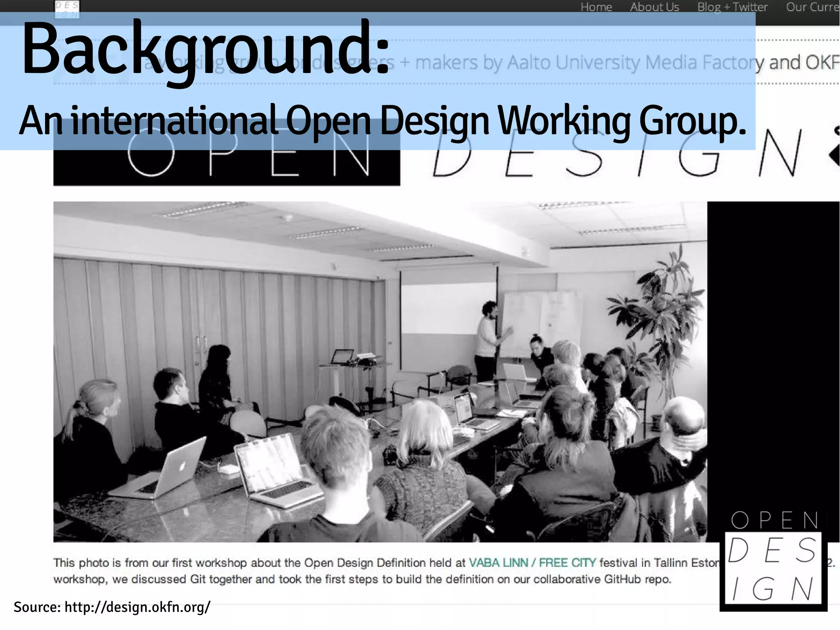The height and width of the screenshot is (630, 840).
Task: Open the partially visible Our Current menu item
Action: coord(813,7)
